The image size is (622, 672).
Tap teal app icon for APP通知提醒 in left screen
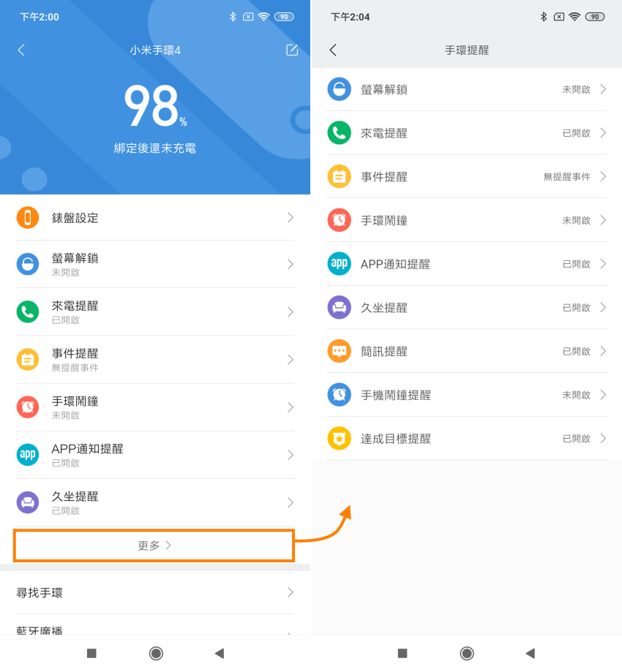coord(28,454)
